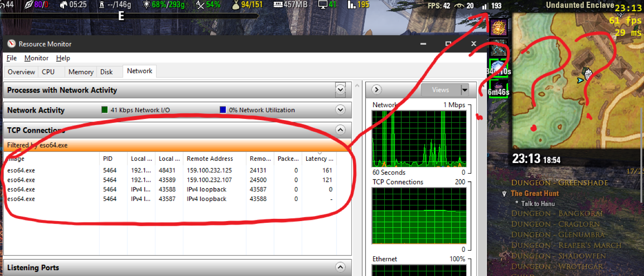Screen dimensions: 644x276
Task: Sort by the Remote Address column header
Action: [215, 159]
